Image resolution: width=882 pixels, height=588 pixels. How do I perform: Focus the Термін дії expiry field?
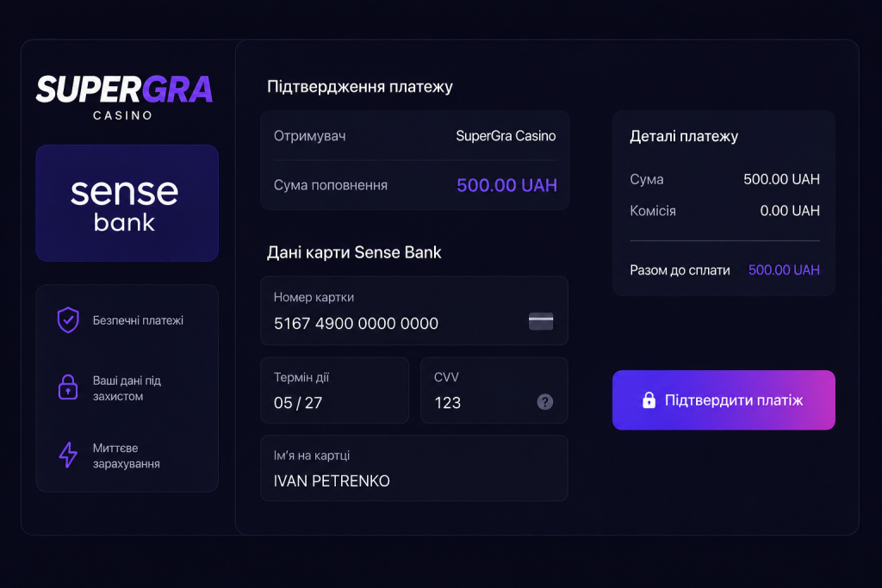point(335,390)
